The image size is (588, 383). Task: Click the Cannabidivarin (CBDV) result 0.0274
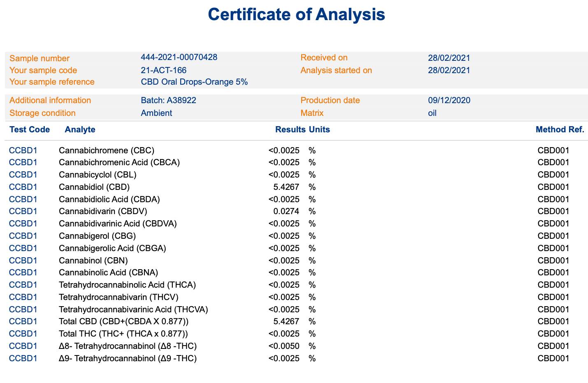click(x=286, y=211)
